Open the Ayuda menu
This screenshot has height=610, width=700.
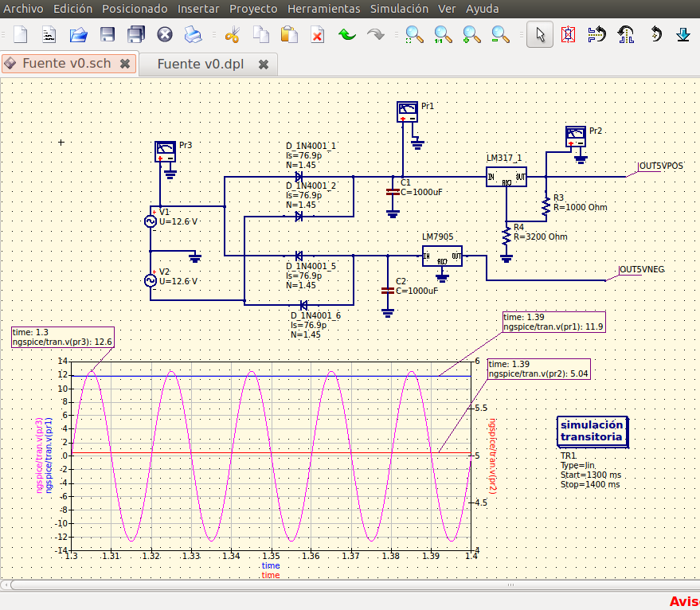click(482, 9)
